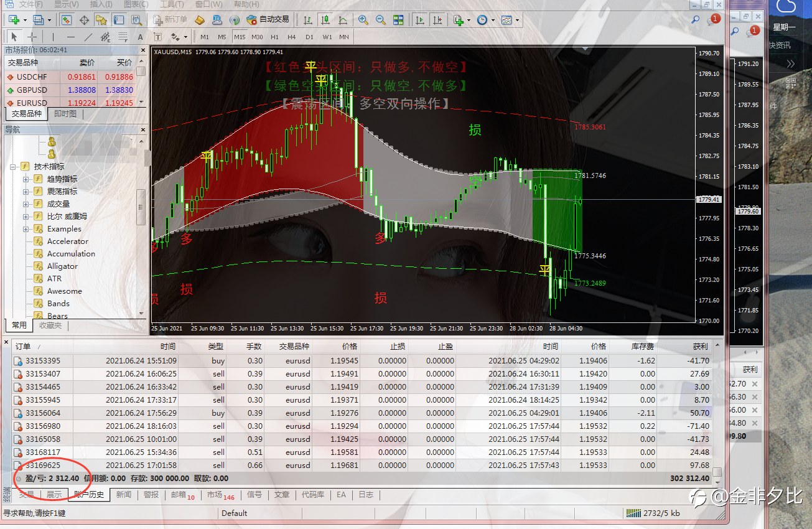This screenshot has height=529, width=812.
Task: Click the New Order (新订单) button
Action: [x=170, y=20]
